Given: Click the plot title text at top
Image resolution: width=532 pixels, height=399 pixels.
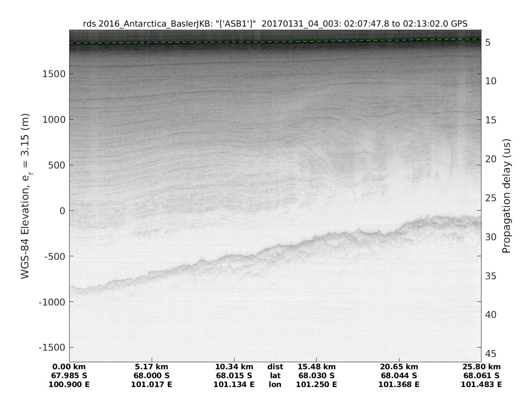Looking at the screenshot, I should point(275,23).
